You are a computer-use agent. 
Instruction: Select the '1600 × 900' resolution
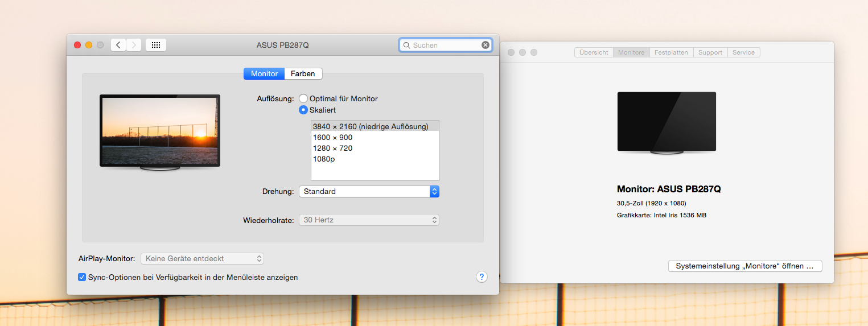coord(375,137)
